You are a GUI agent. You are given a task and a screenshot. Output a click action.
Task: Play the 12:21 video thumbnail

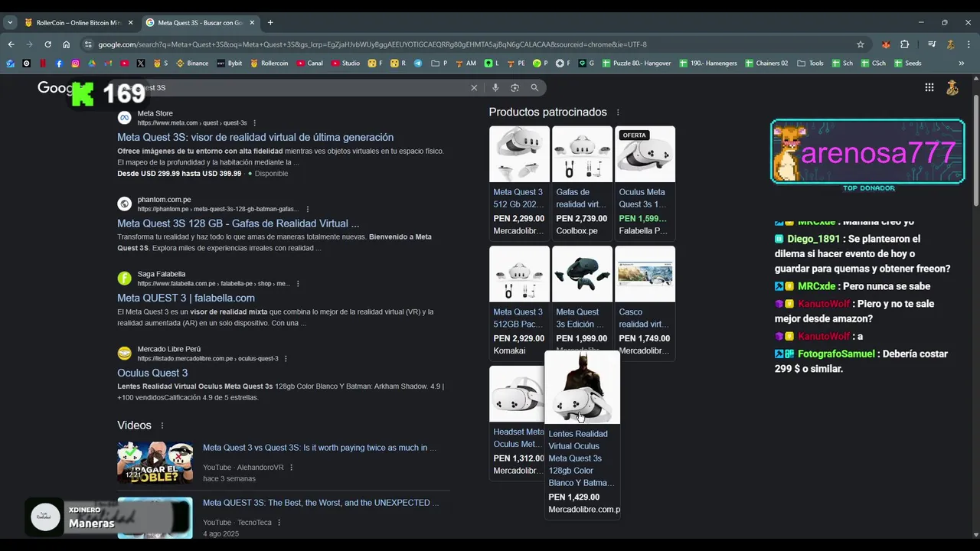coord(155,462)
